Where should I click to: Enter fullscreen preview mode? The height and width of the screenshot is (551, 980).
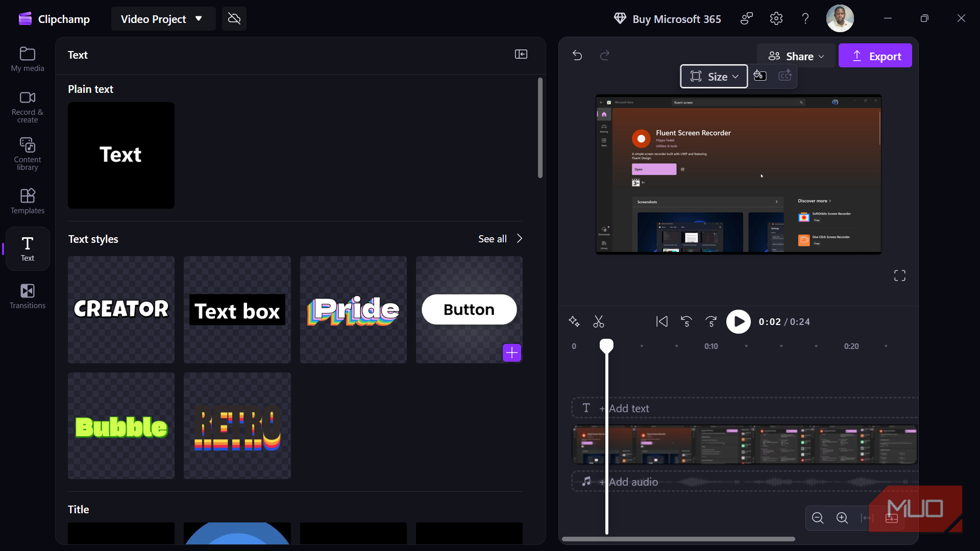(x=900, y=275)
